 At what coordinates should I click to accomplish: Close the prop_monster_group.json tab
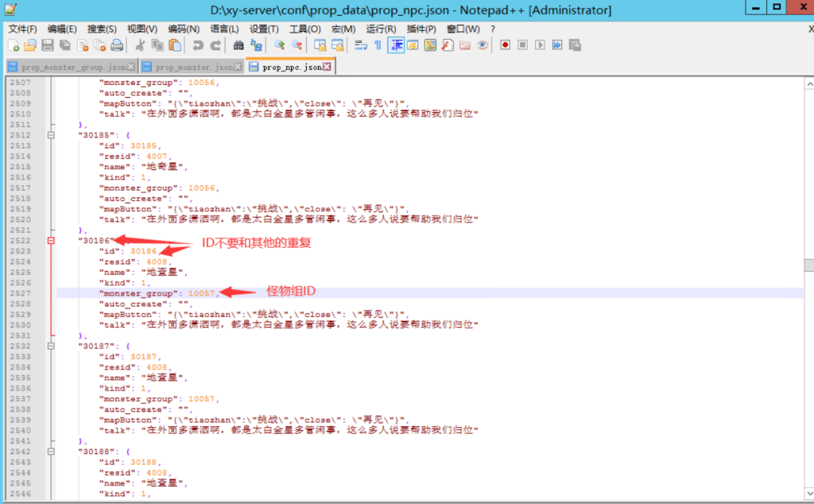pos(131,68)
